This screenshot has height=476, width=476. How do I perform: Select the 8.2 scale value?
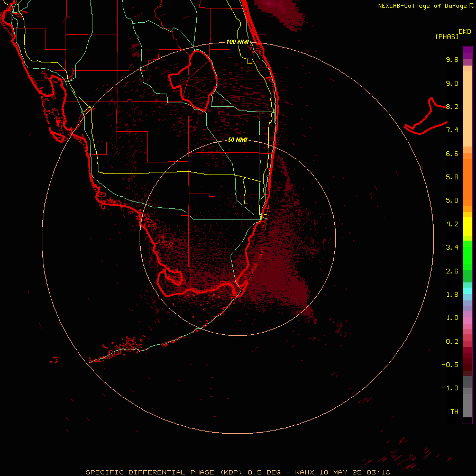452,106
